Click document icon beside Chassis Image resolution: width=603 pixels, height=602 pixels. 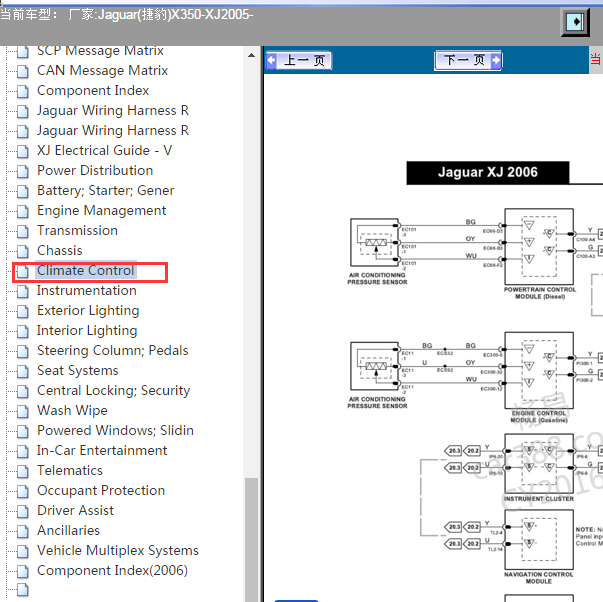23,251
